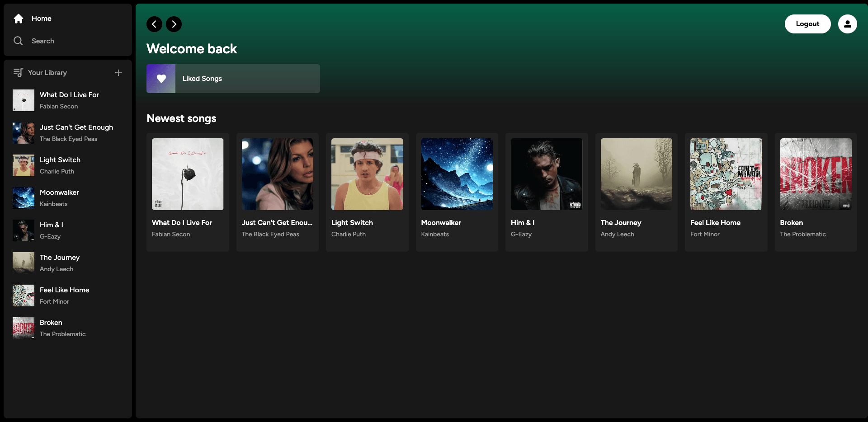This screenshot has height=422, width=868.
Task: Click sidebar cover thumbnail for Light Switch
Action: tap(24, 165)
